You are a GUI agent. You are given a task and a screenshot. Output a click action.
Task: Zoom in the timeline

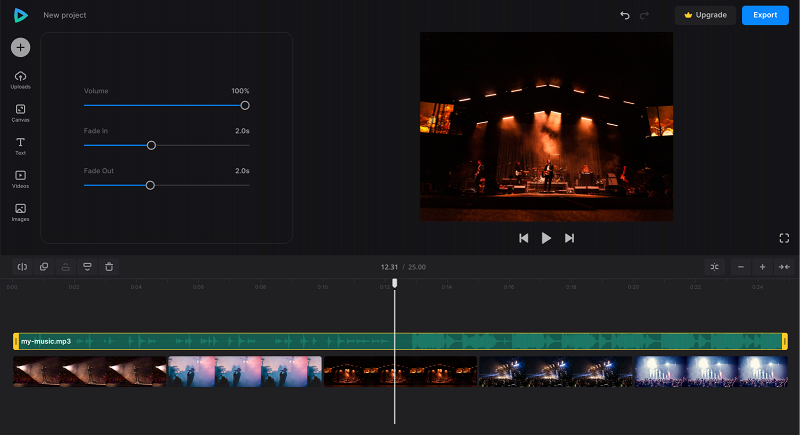762,267
